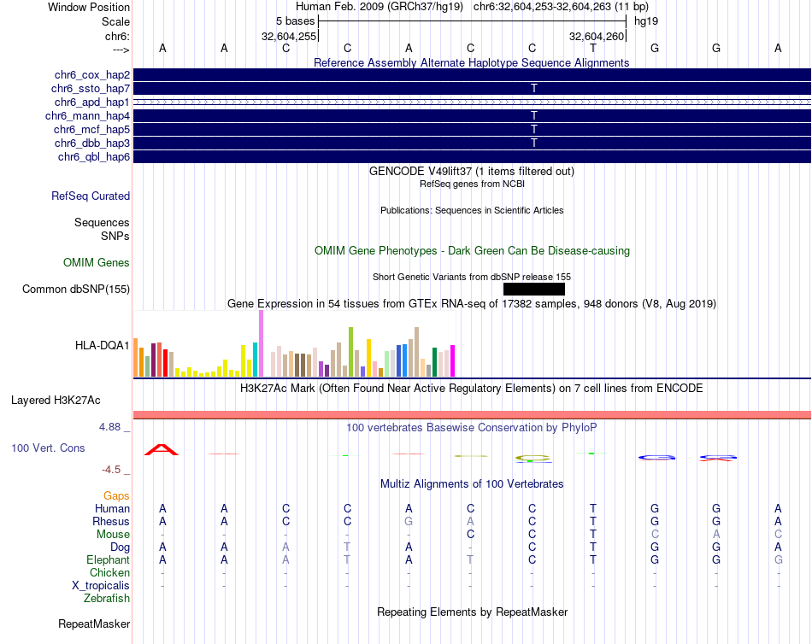Click the Layered H3K27Ac track label

56,401
